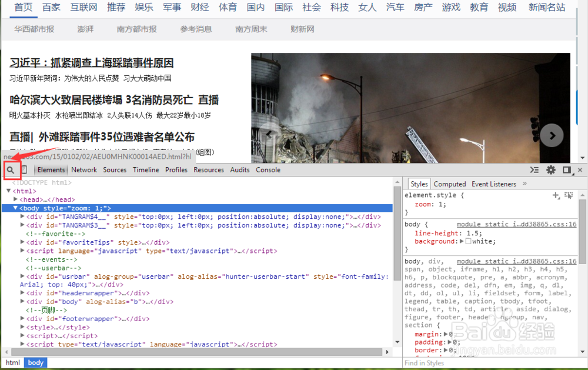
Task: Open the 华西都市报 source link
Action: pyautogui.click(x=34, y=29)
